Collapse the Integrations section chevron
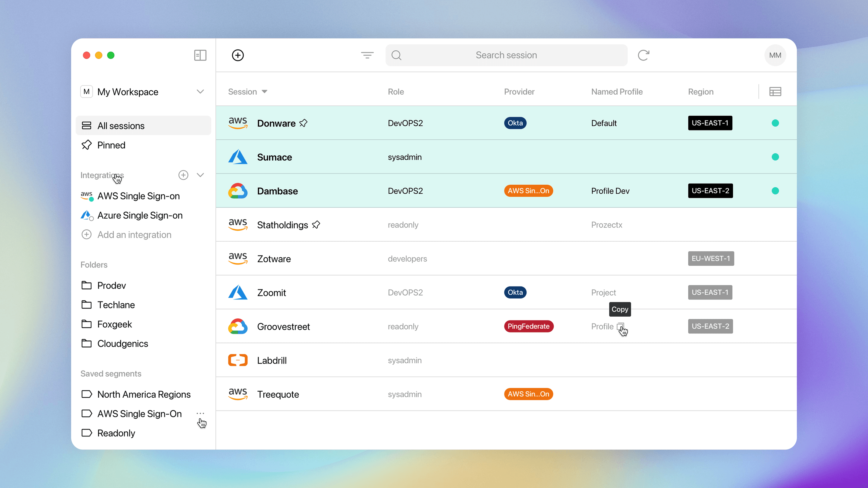 [200, 175]
